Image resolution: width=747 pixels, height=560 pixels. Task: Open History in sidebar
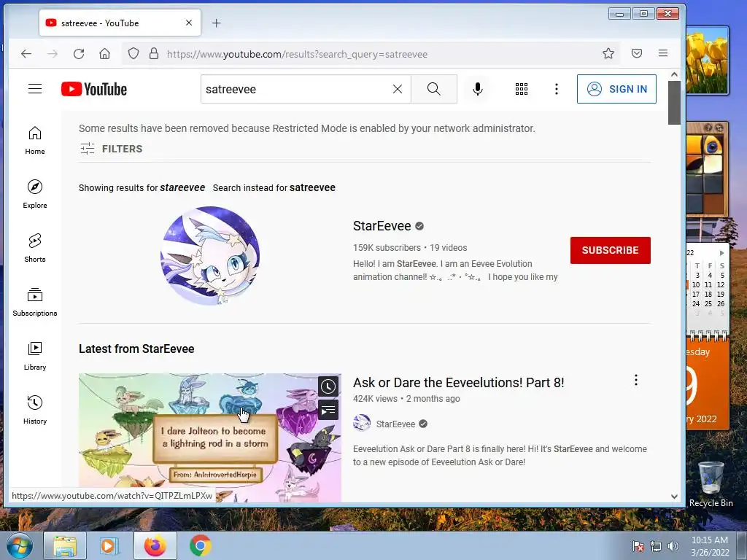point(35,410)
